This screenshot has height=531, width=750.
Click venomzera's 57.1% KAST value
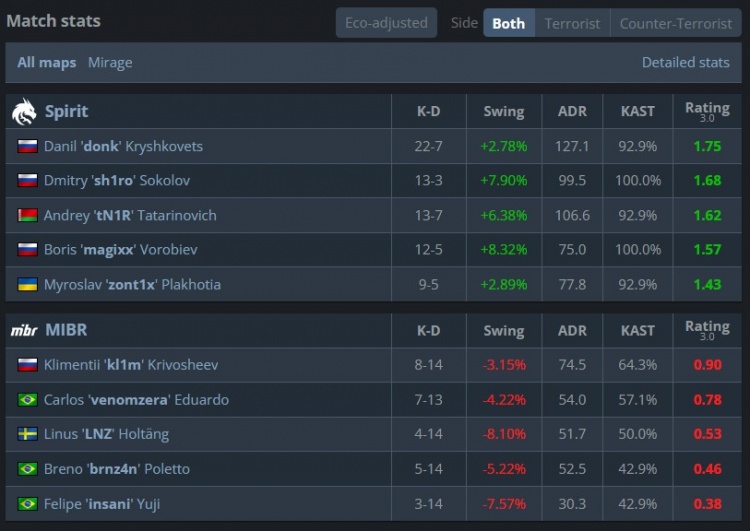(x=638, y=399)
